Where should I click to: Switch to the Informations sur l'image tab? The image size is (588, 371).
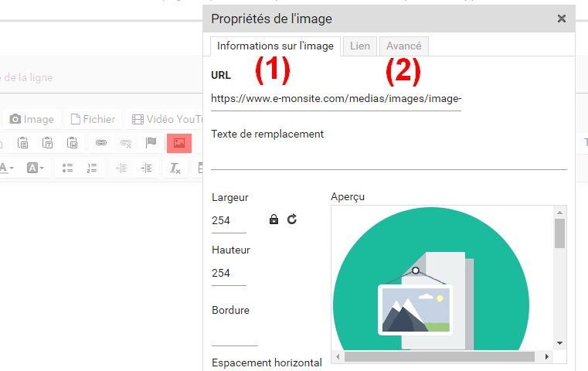(275, 46)
